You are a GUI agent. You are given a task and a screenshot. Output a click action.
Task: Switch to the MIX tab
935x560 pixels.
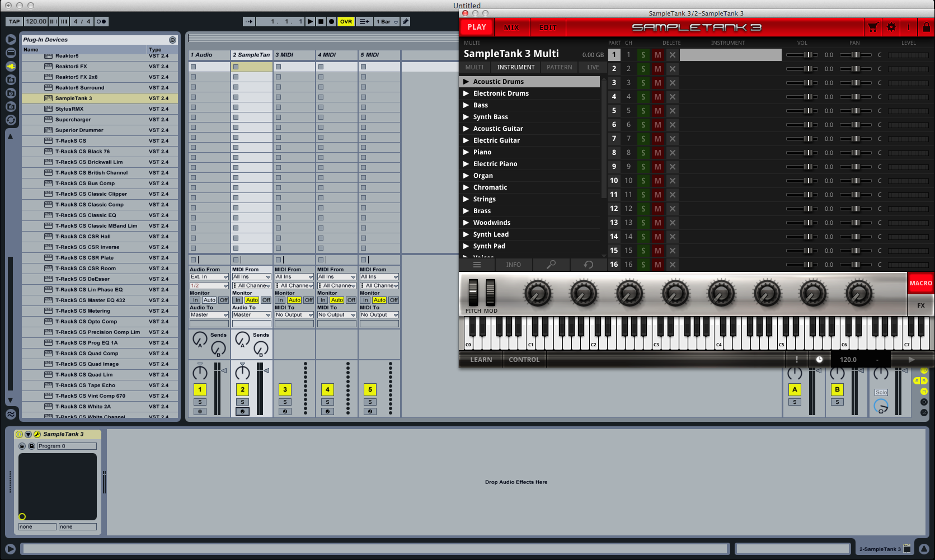(511, 27)
